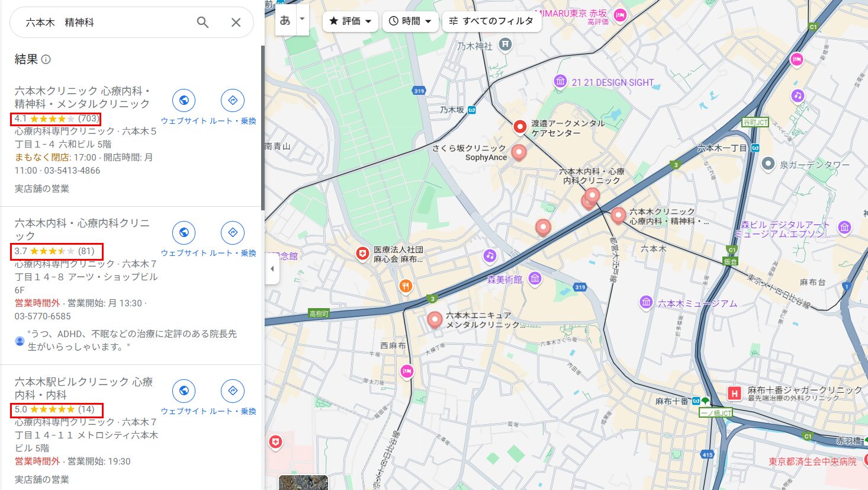
Task: Click the さくら坂クリニック SophyAnce map pin
Action: tap(519, 152)
